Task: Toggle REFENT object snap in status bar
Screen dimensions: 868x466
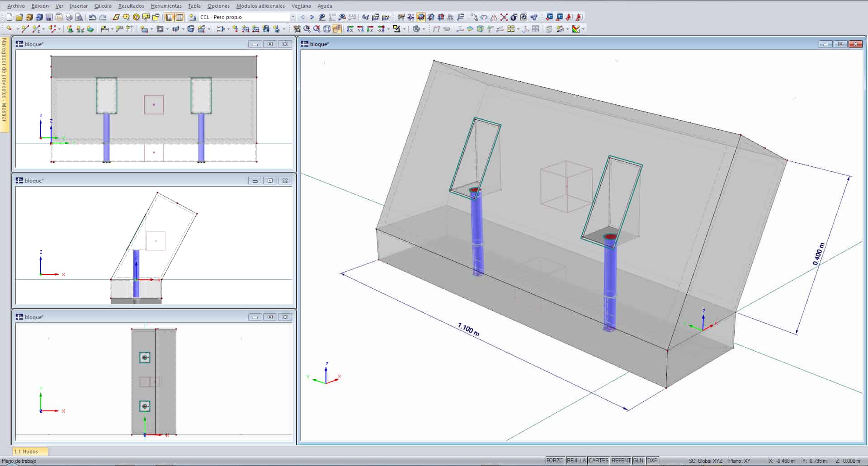Action: (620, 461)
